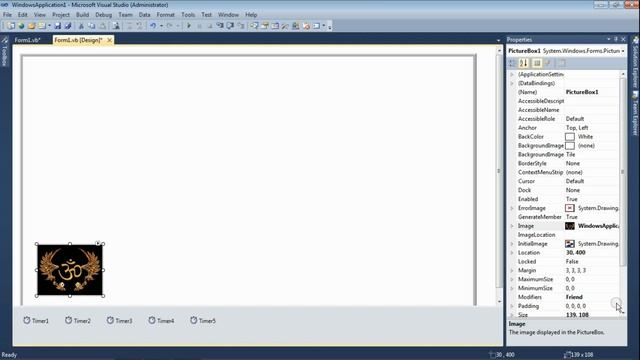The width and height of the screenshot is (640, 360).
Task: Switch to the Form1.vb code tab
Action: tap(27, 40)
